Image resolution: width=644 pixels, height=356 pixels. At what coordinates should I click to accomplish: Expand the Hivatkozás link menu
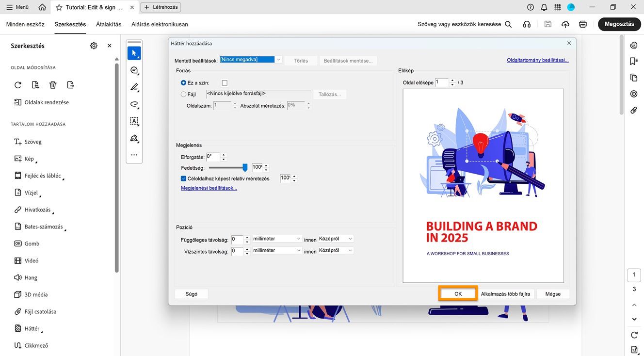[33, 210]
